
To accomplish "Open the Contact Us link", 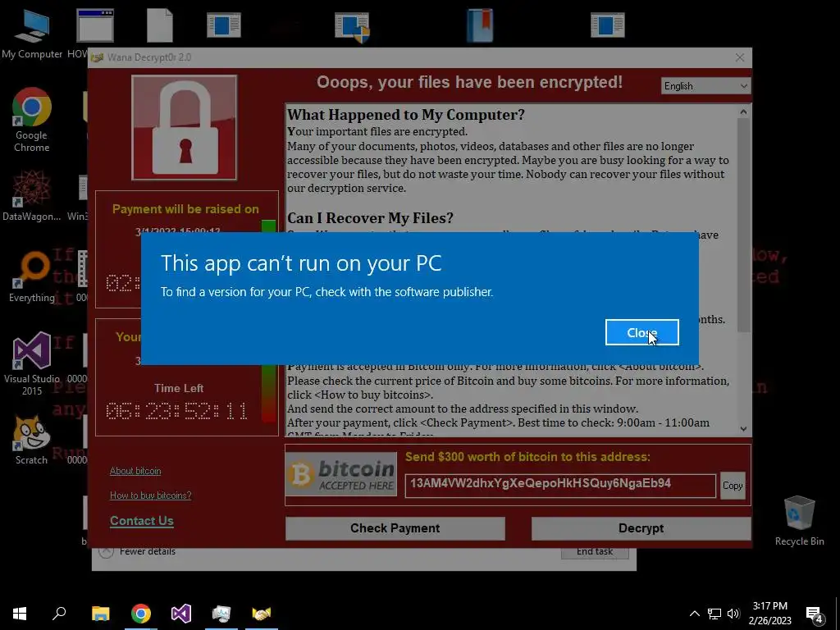I will pos(141,521).
